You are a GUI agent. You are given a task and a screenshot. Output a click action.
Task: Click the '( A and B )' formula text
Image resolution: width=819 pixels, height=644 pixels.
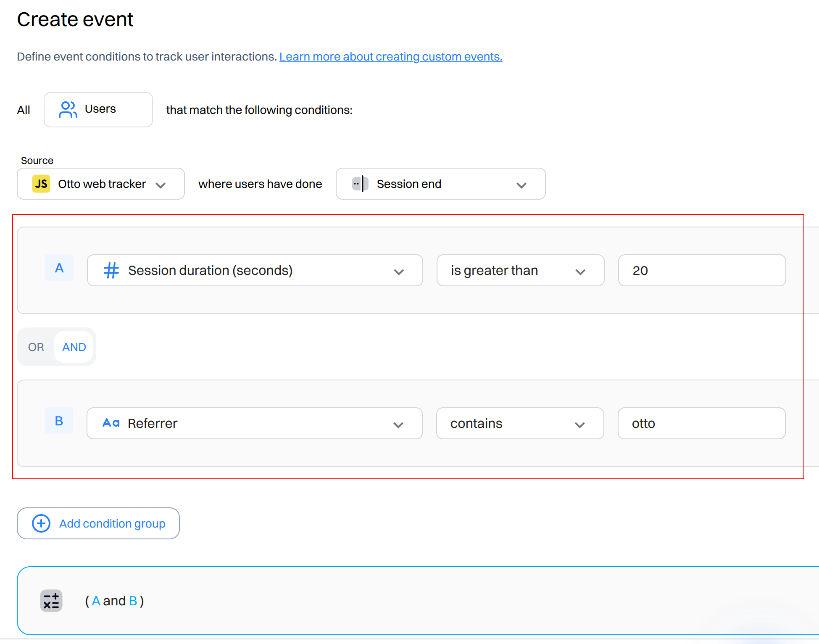point(114,601)
